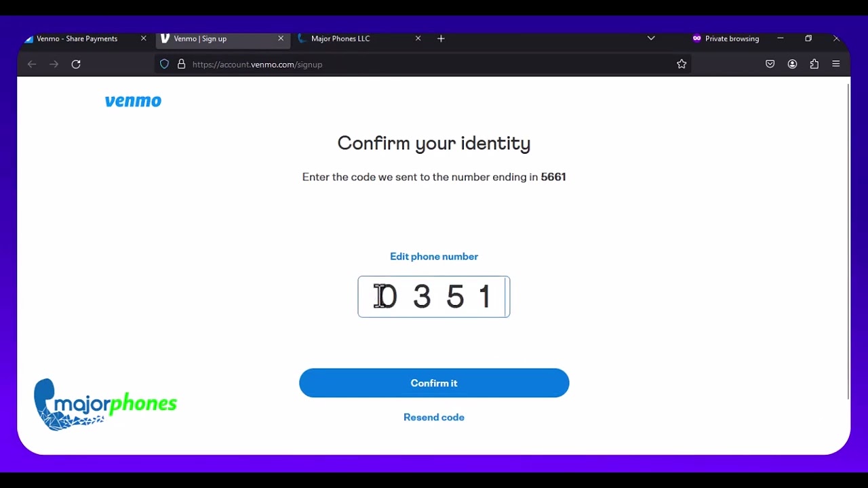Click the Venmo logo
Screen dimensions: 868x488
[133, 101]
